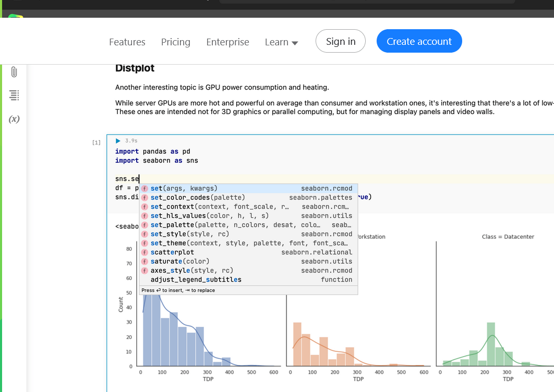Click the function icon beside saturate suggestion

[x=144, y=261]
